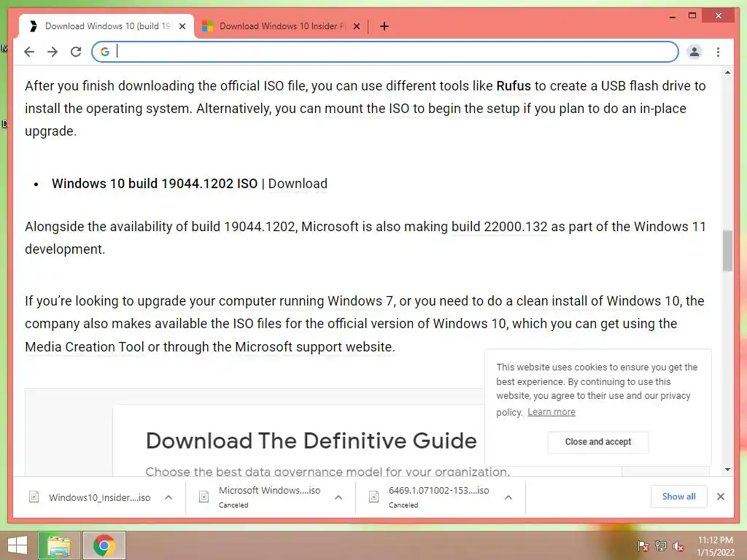
Task: Click the vertical scrollbar thumb
Action: click(x=727, y=251)
